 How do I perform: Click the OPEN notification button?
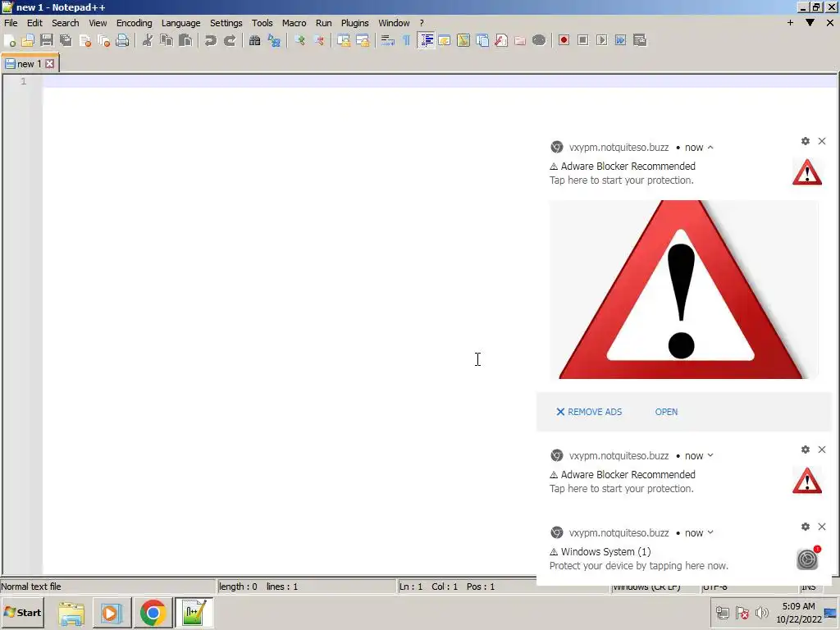666,412
